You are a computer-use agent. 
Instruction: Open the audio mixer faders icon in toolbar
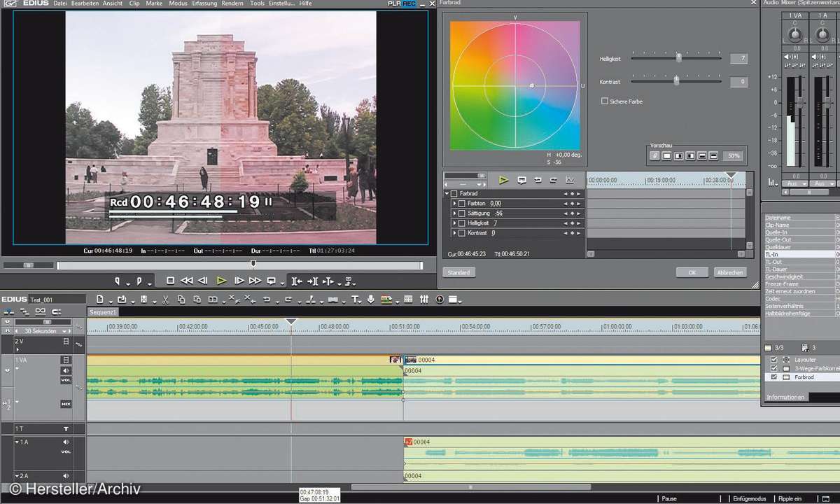424,300
